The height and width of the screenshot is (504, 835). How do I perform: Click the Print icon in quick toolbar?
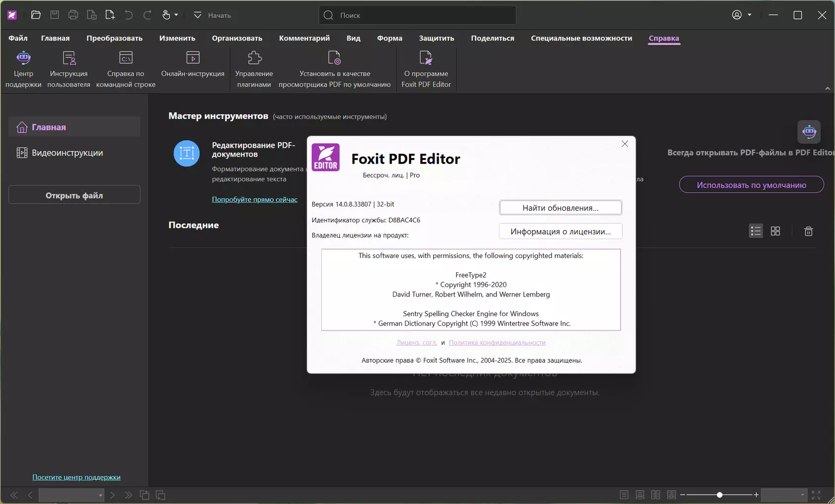click(73, 15)
